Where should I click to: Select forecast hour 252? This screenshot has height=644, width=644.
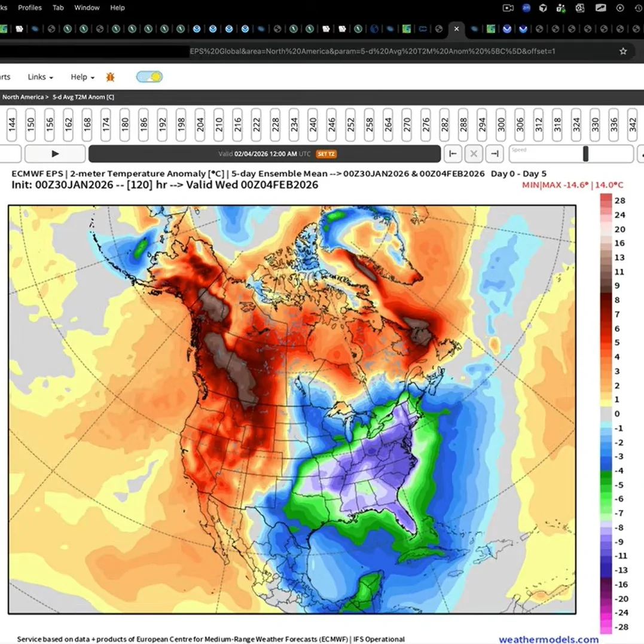(x=350, y=124)
